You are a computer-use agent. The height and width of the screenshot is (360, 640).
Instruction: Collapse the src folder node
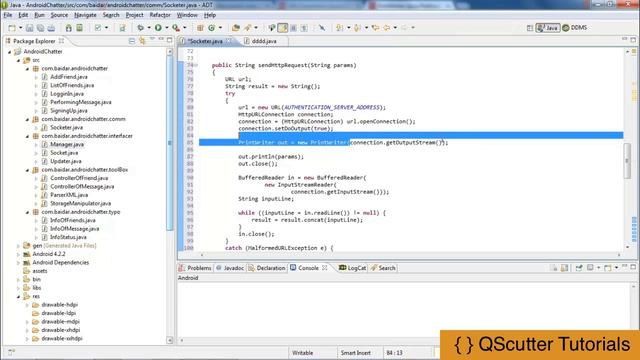coord(18,60)
